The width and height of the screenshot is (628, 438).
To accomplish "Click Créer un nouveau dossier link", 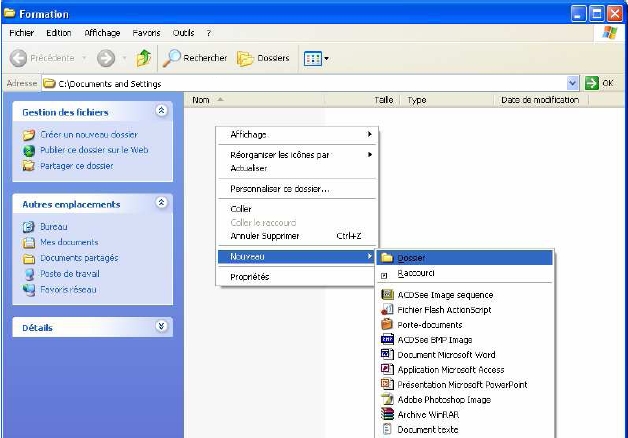I will point(89,135).
